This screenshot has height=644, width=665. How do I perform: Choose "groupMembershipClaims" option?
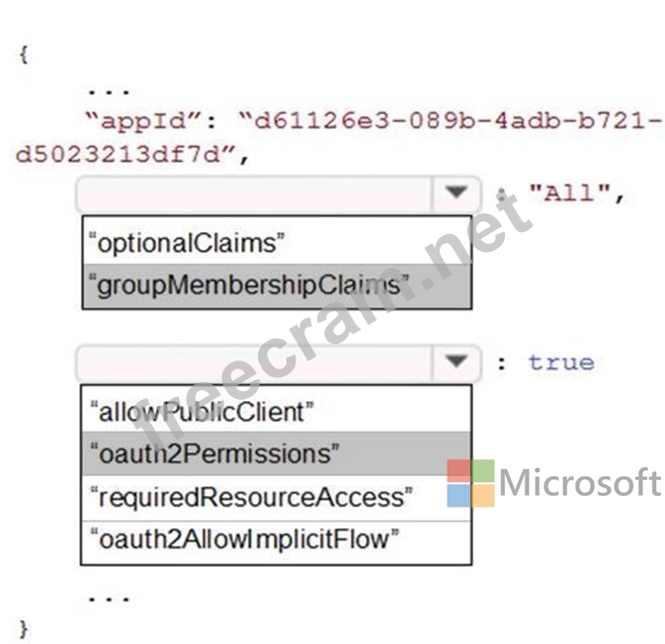277,286
